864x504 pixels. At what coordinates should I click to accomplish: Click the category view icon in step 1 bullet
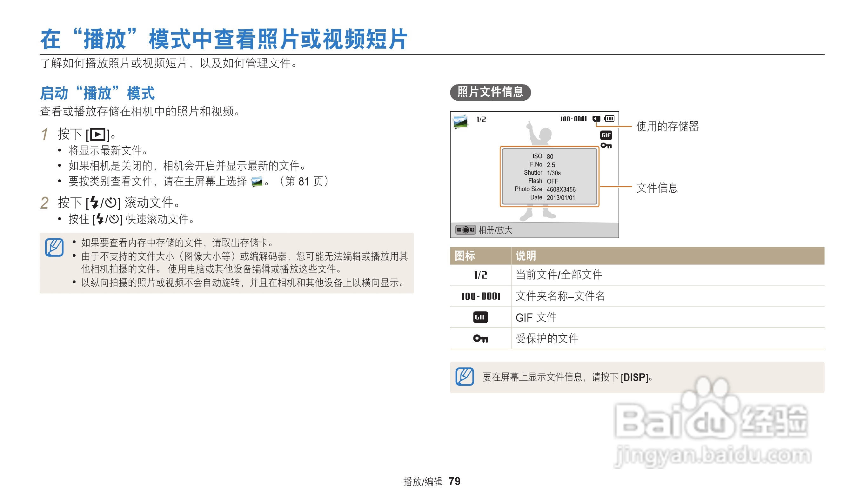coord(257,181)
